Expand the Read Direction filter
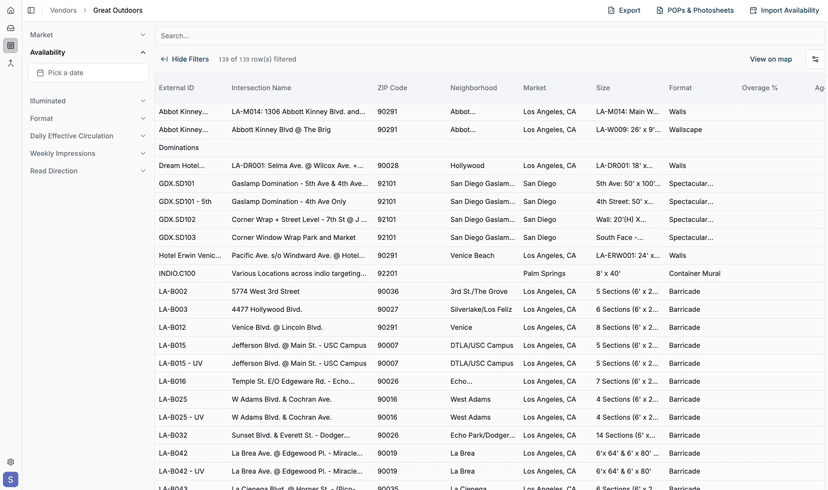Viewport: 828px width, 490px height. click(88, 171)
